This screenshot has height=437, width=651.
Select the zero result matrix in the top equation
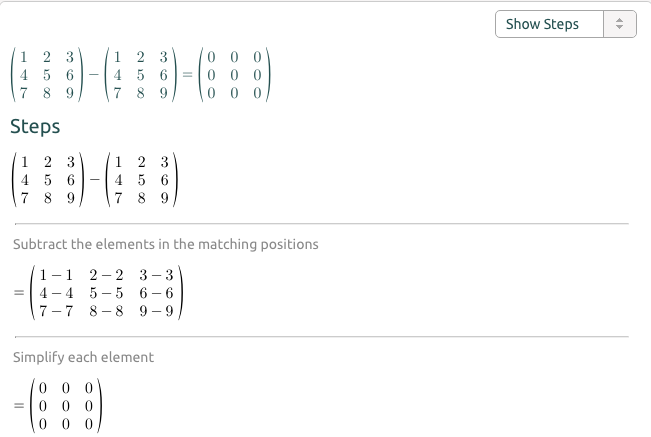pyautogui.click(x=234, y=75)
